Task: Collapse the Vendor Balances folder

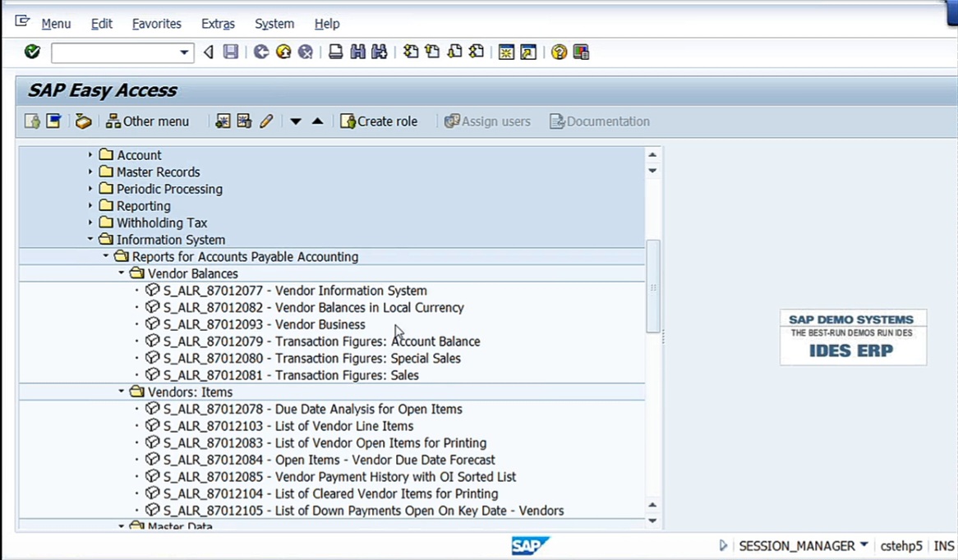Action: click(121, 273)
